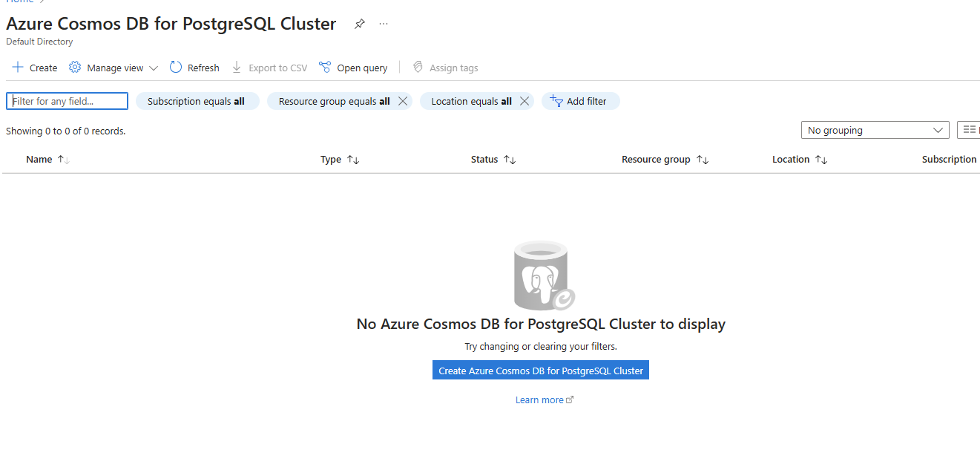Viewport: 980px width, 450px height.
Task: Open query in Resource Graph
Action: [353, 68]
